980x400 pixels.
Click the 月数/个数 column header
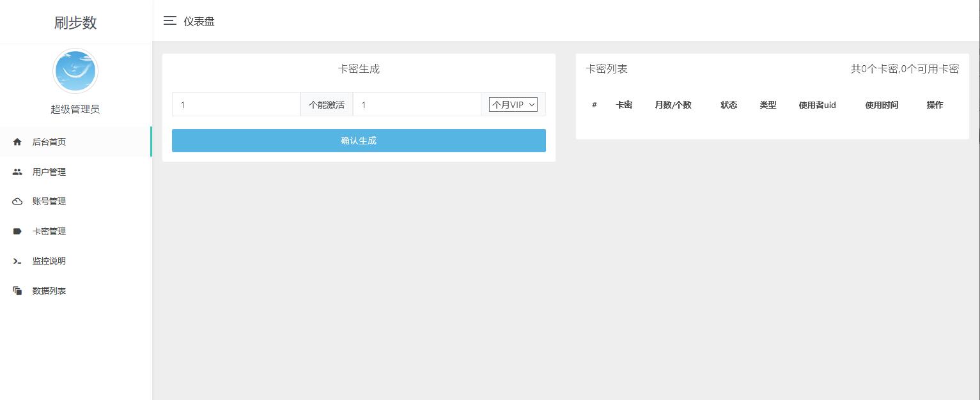coord(673,105)
